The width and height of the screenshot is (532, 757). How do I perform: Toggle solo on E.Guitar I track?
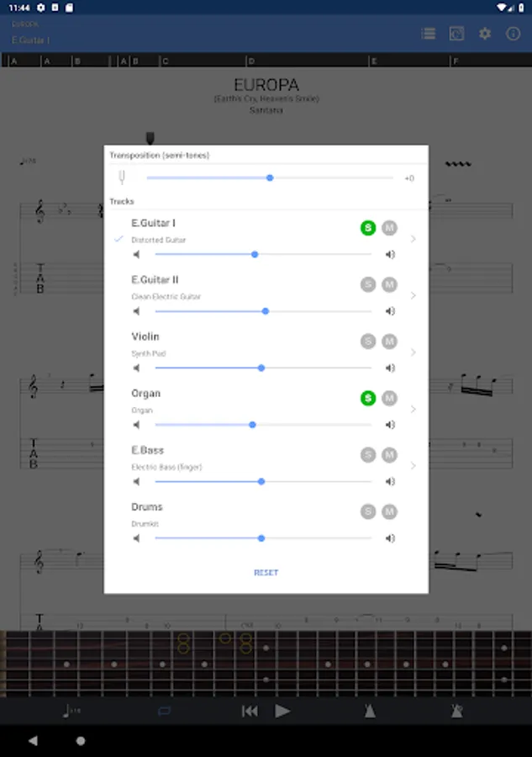click(368, 228)
